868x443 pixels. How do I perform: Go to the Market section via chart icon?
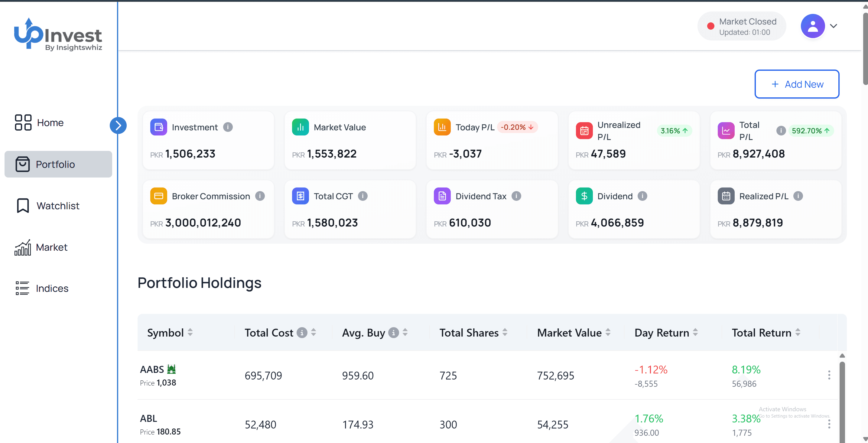coord(22,247)
